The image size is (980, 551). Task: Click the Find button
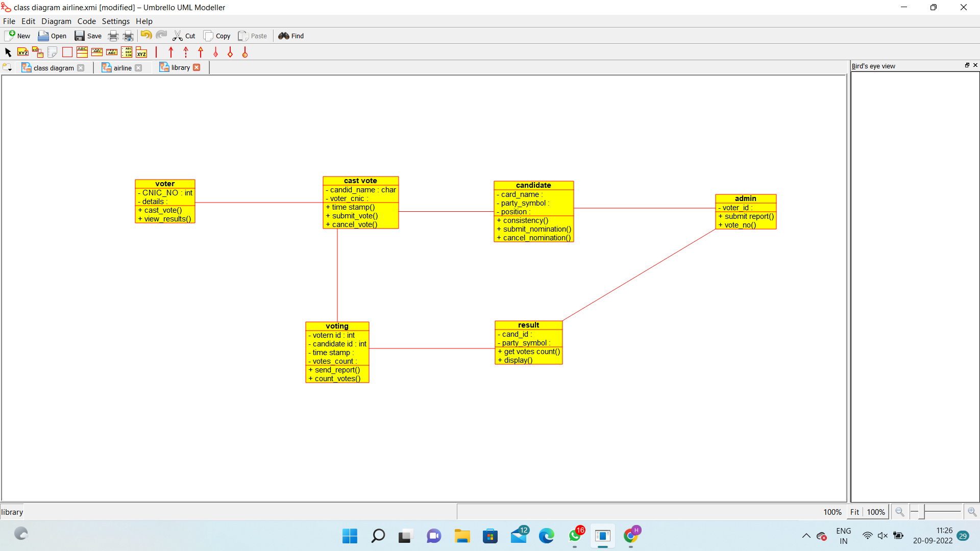(291, 36)
